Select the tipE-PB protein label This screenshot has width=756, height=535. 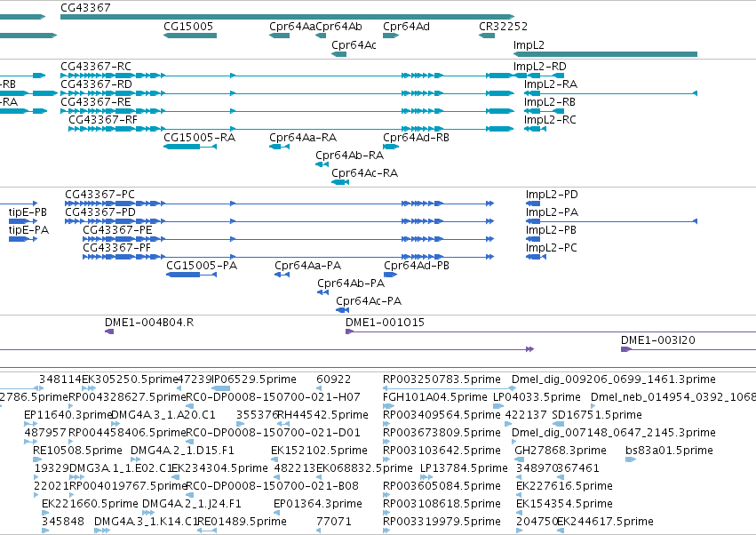pos(28,212)
